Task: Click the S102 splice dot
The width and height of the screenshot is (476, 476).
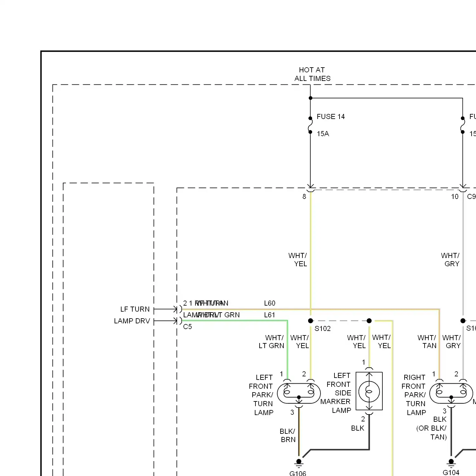Action: tap(311, 321)
